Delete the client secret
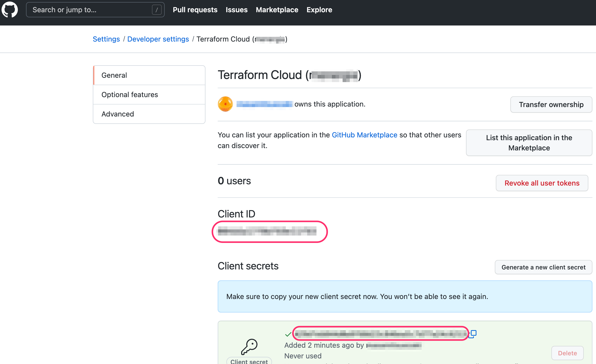This screenshot has height=364, width=596. pos(567,353)
